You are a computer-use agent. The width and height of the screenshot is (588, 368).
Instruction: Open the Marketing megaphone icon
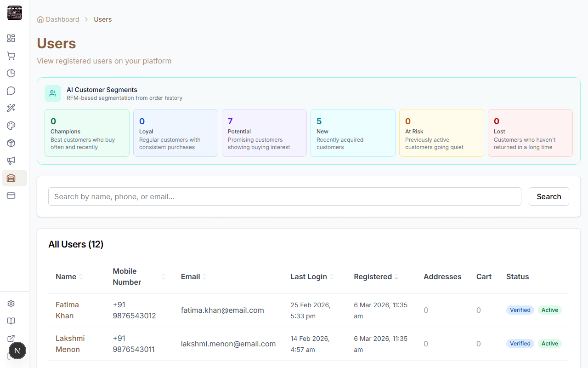pyautogui.click(x=11, y=161)
